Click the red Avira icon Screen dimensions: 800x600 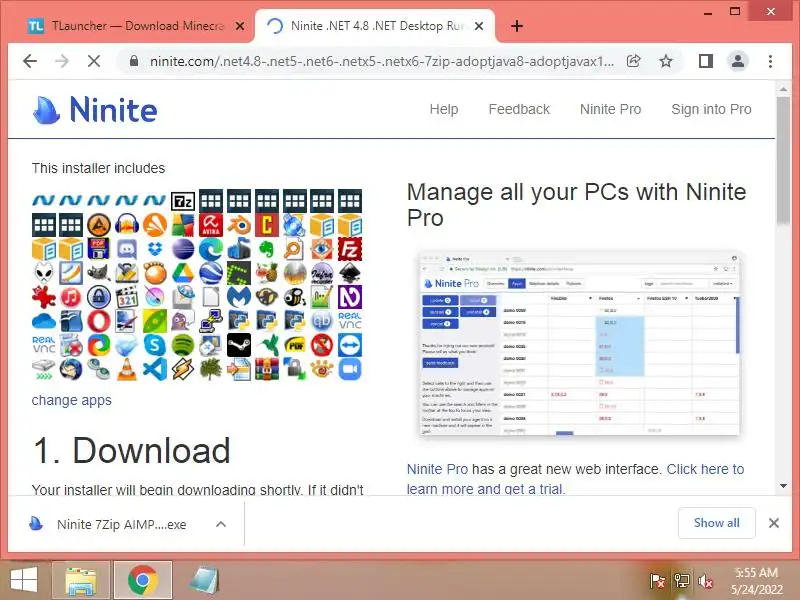[x=211, y=225]
